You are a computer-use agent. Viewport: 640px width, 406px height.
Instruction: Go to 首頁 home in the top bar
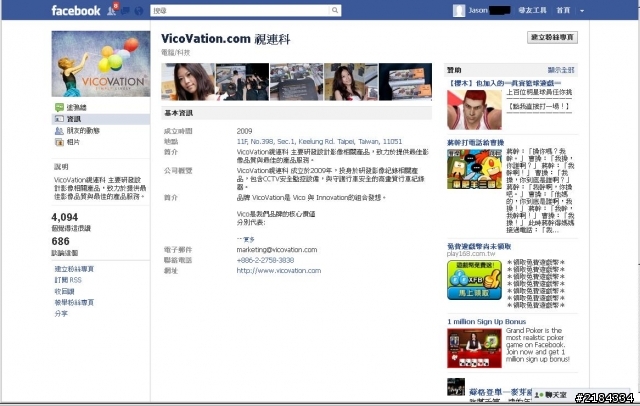click(x=563, y=10)
